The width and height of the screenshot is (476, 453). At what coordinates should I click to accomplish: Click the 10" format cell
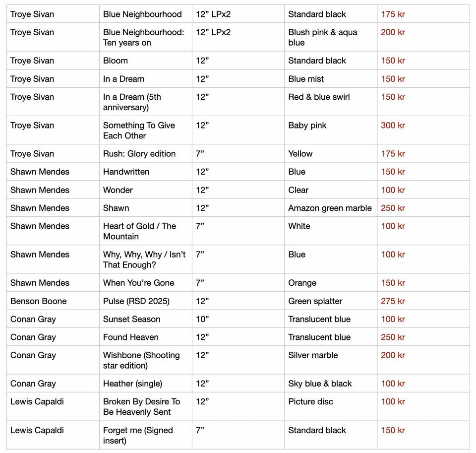point(202,319)
